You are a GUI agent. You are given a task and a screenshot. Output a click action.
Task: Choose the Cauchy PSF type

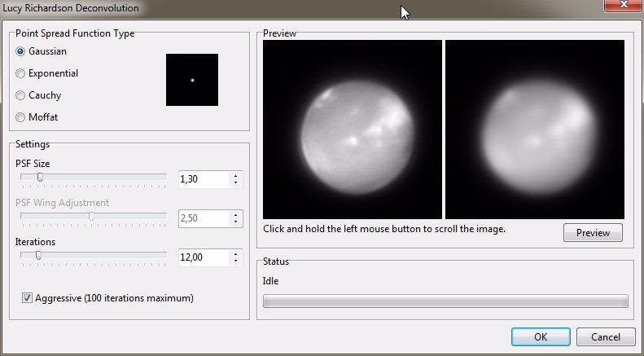[21, 95]
